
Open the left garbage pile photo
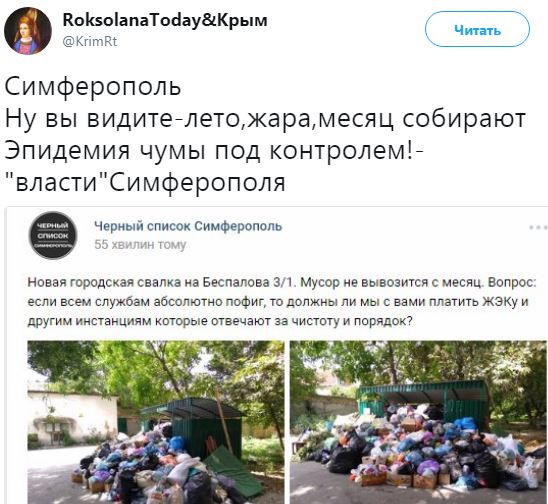[156, 422]
